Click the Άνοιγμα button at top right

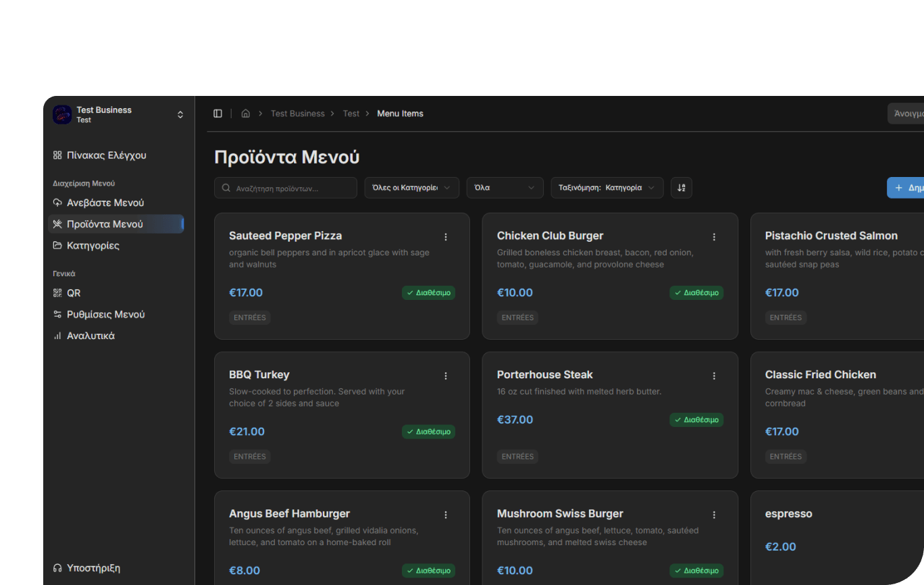pyautogui.click(x=906, y=113)
